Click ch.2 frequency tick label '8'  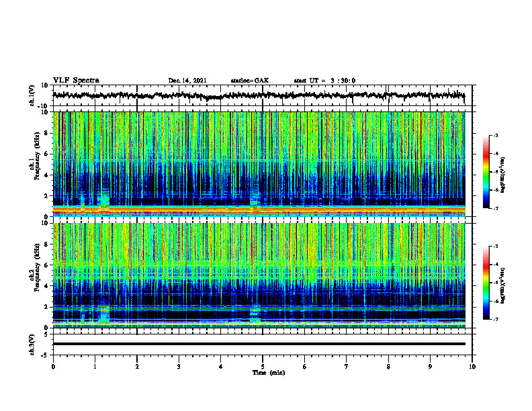46,244
